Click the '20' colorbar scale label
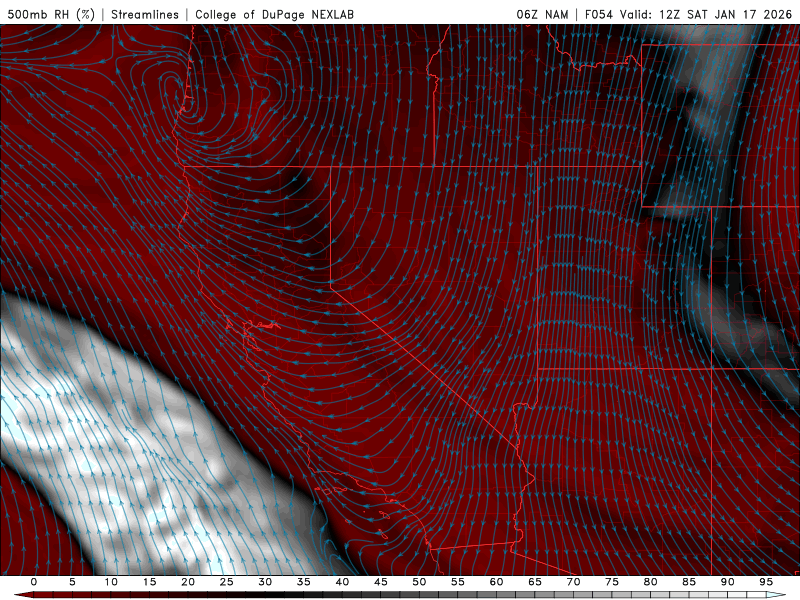The width and height of the screenshot is (800, 600). click(188, 582)
